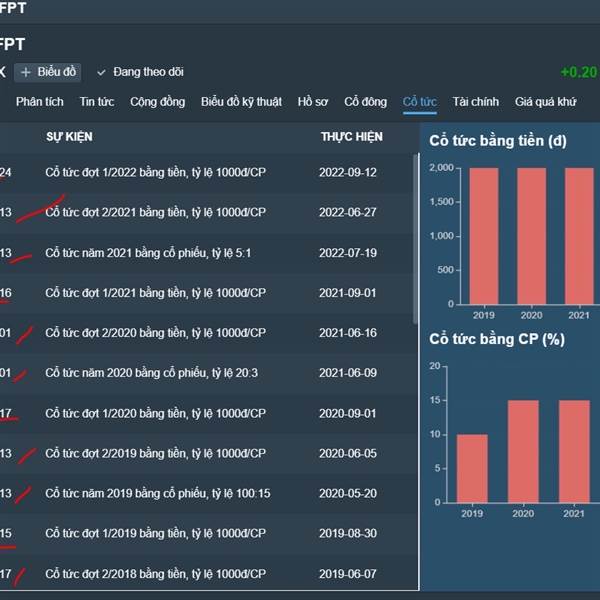This screenshot has height=600, width=600.
Task: Select row Cổ tức năm 2021 bằng cổ phiếu 5:1
Action: [x=206, y=253]
